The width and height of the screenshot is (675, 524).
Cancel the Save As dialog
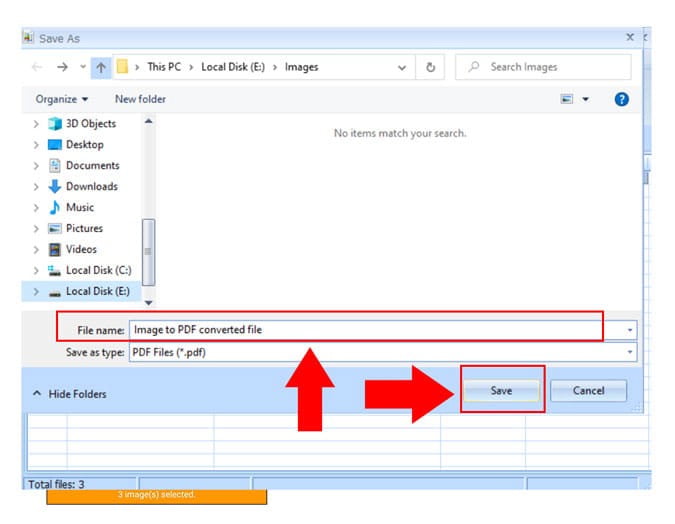pos(588,390)
